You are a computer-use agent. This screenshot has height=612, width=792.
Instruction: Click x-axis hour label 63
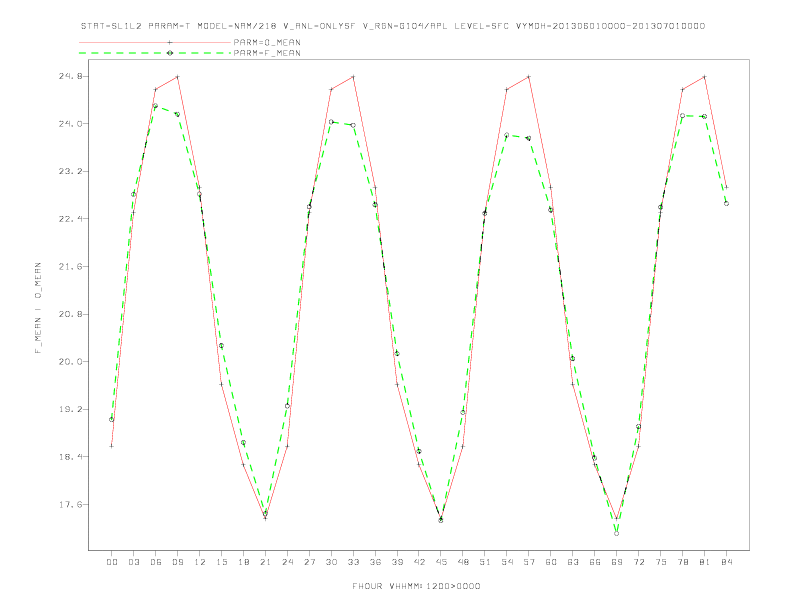click(x=573, y=562)
